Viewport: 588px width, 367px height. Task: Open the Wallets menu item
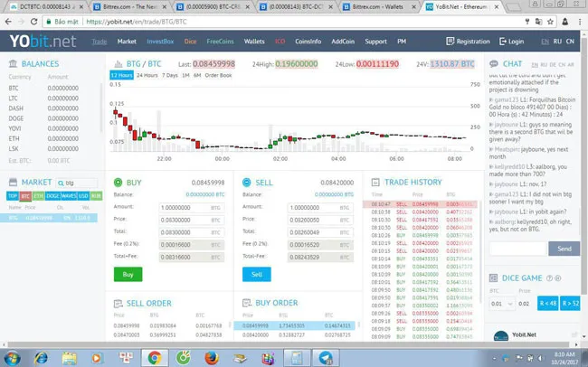pyautogui.click(x=254, y=42)
